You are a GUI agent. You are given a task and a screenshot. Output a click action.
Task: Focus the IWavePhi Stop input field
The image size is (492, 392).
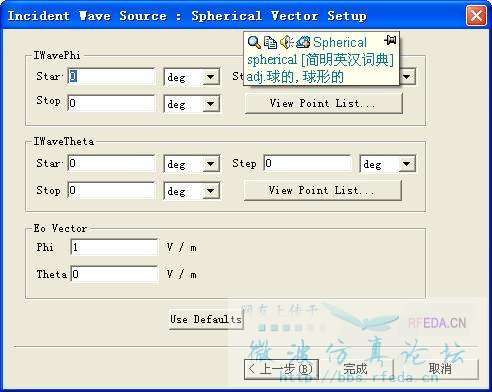[x=111, y=103]
